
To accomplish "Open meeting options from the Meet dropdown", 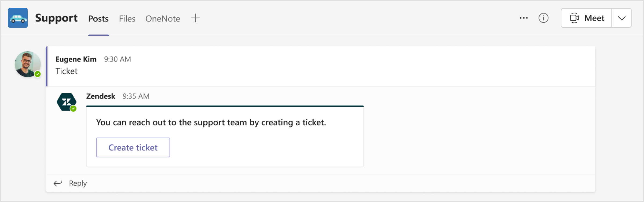I will coord(621,18).
